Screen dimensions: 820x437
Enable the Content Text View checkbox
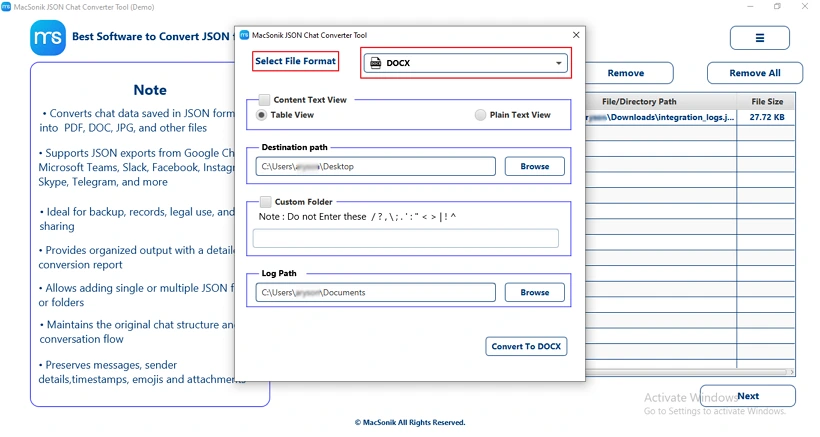[265, 100]
